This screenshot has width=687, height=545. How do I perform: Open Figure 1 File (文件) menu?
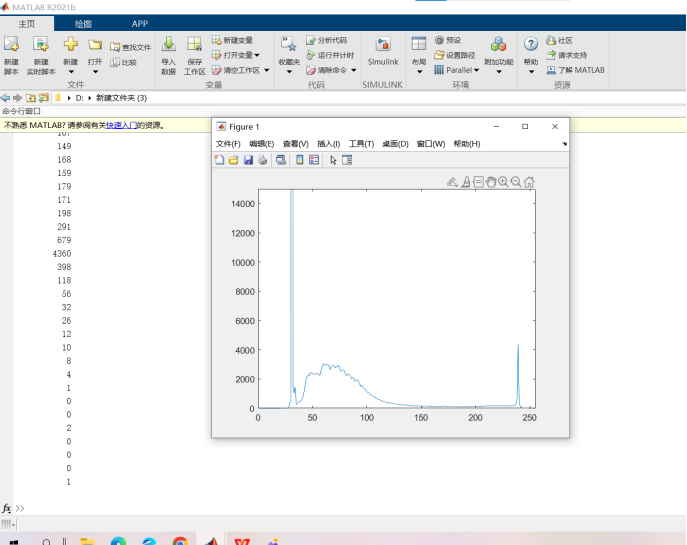[x=228, y=144]
